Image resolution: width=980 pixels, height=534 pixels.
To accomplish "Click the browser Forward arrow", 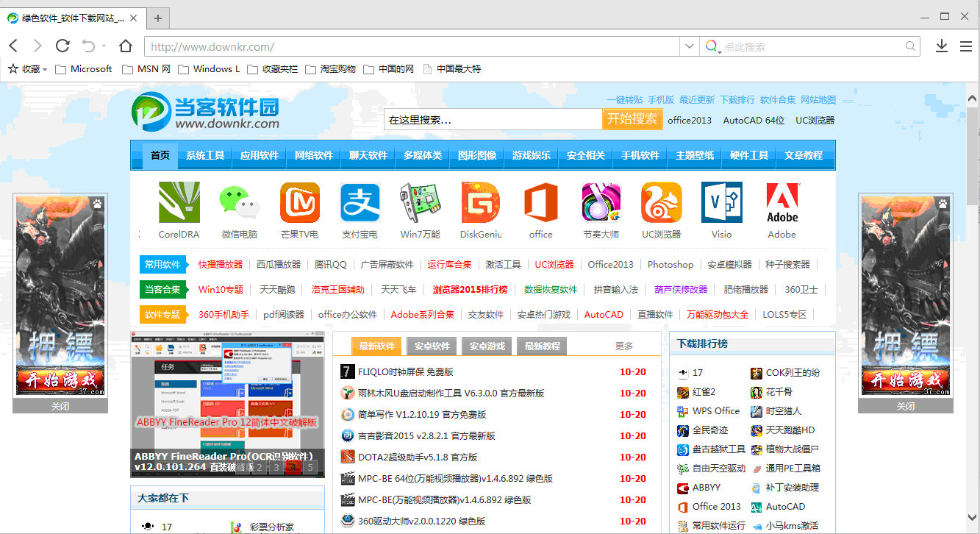I will (37, 46).
